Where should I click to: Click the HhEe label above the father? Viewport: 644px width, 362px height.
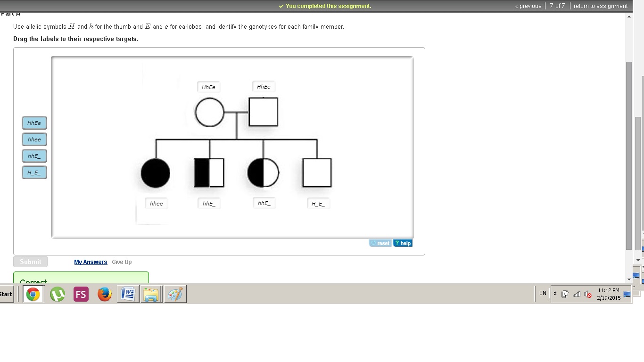(x=264, y=86)
